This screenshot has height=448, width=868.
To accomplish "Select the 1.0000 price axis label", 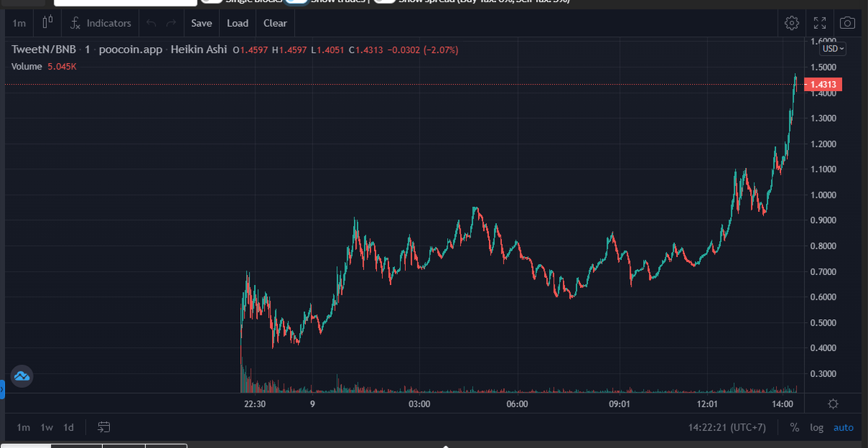I will click(822, 195).
